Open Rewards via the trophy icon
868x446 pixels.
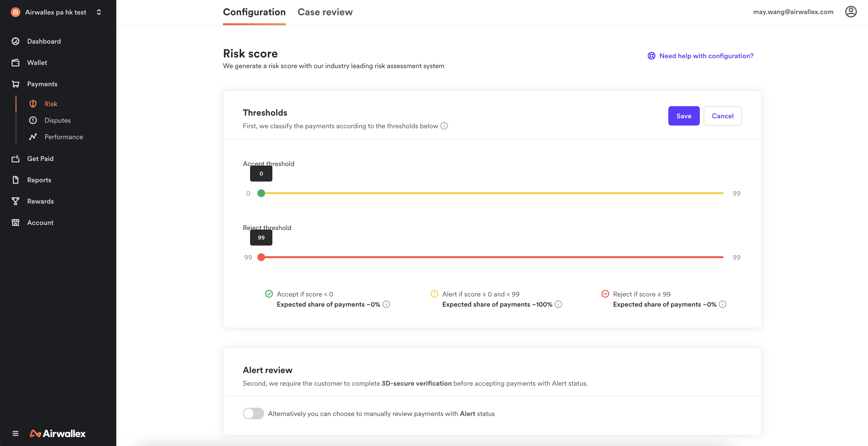point(16,201)
